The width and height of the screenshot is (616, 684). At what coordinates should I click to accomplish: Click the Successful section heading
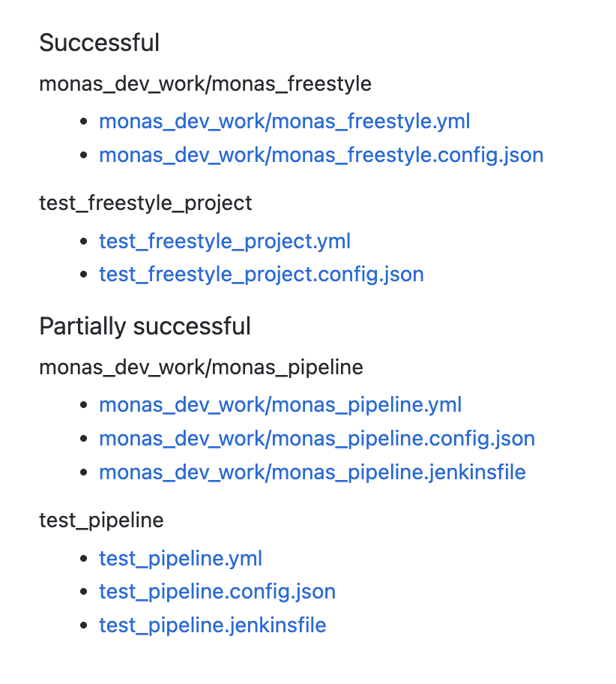point(100,43)
